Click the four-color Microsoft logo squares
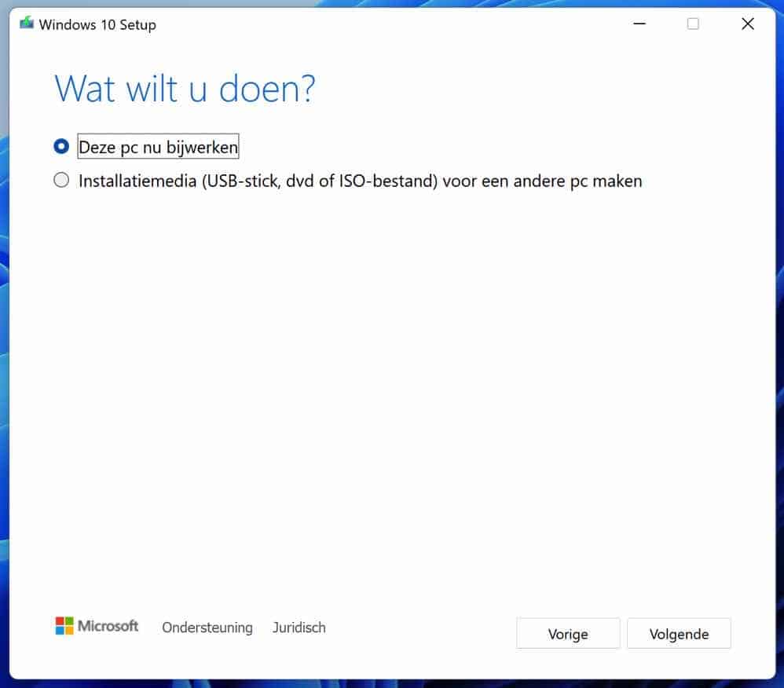Screen dimensions: 784x688 pyautogui.click(x=64, y=626)
